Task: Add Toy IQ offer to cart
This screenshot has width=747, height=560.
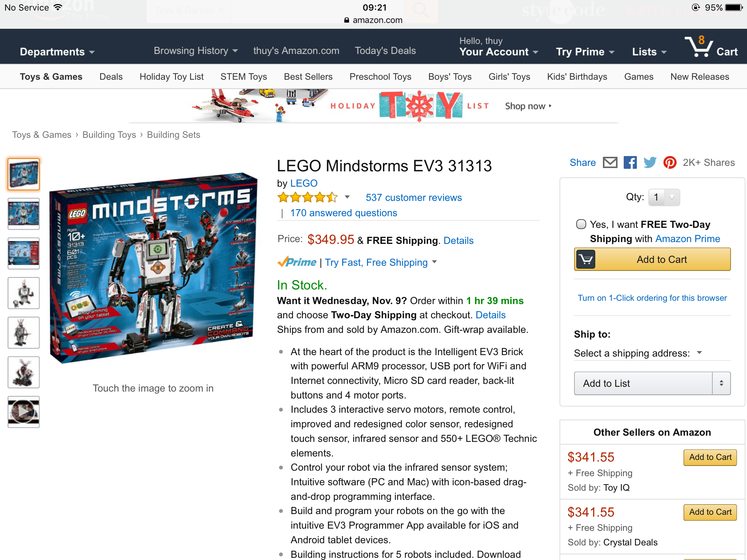Action: tap(710, 457)
